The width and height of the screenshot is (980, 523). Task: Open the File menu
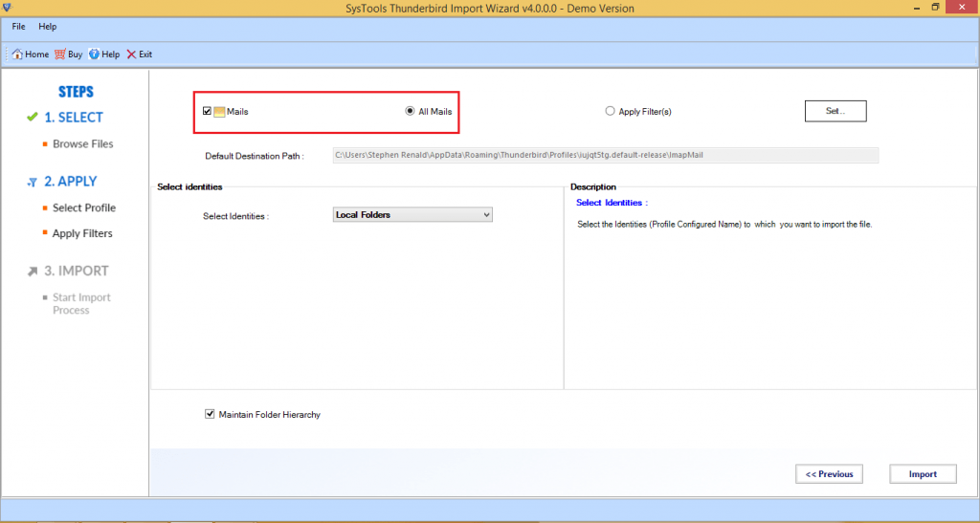[18, 27]
